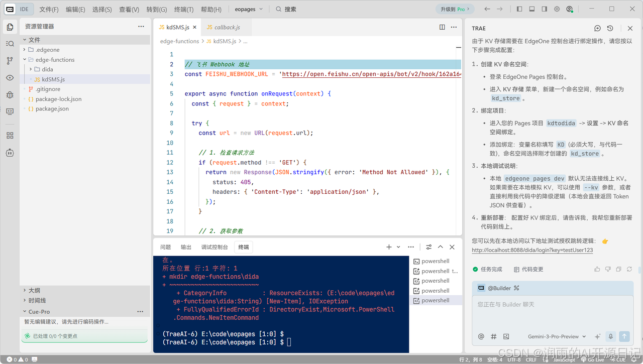Open the remote code monitor icon
Viewport: 643px width, 364px height.
tap(10, 111)
